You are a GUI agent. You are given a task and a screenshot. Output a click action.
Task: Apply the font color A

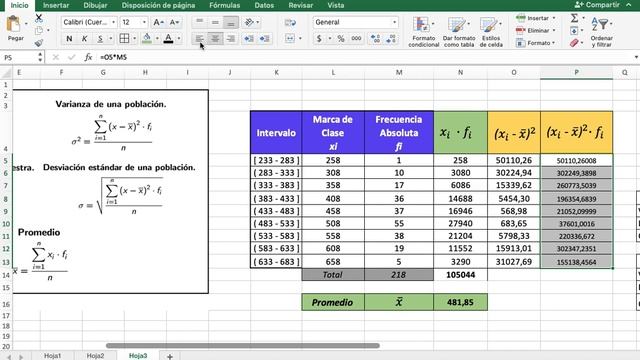coord(168,39)
